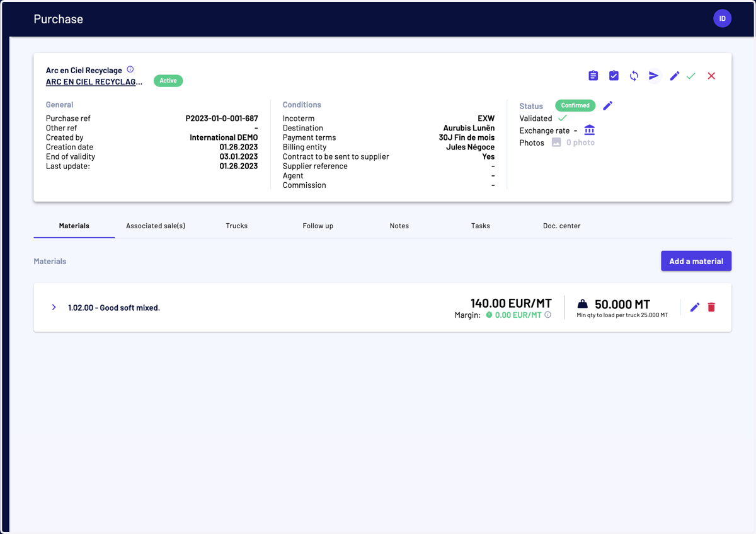Click the pencil icon beside the send icon
This screenshot has width=756, height=534.
(674, 76)
